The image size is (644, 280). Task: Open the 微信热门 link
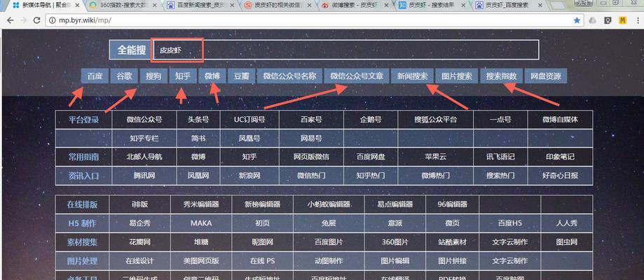pos(311,175)
